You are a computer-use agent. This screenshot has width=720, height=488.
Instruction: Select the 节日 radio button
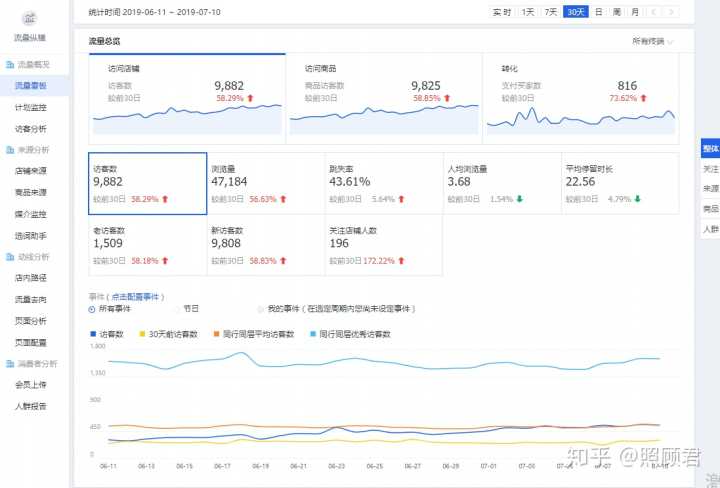pos(179,309)
